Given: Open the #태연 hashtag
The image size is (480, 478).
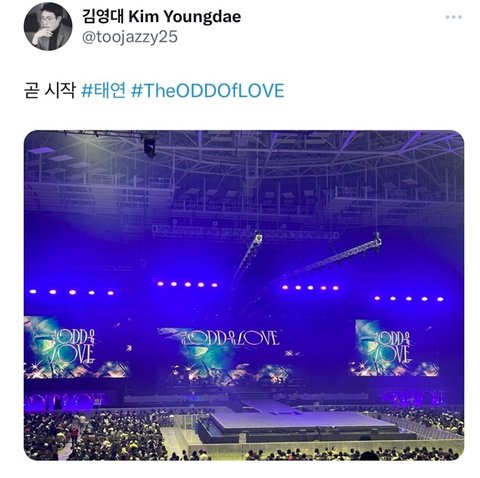Looking at the screenshot, I should point(104,91).
